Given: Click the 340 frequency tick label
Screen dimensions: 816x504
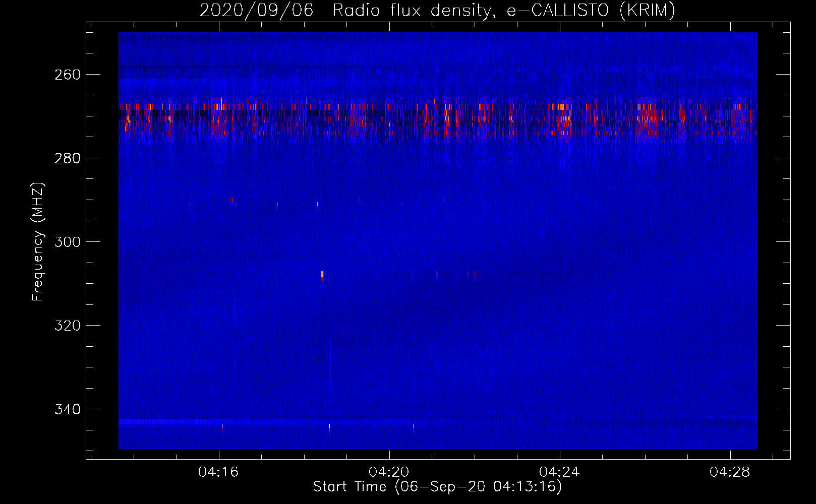Looking at the screenshot, I should (x=67, y=409).
